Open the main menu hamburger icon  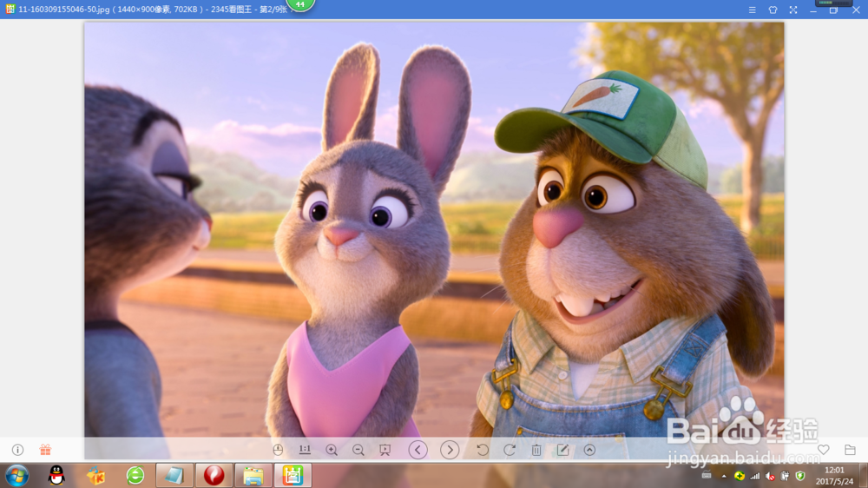tap(753, 10)
